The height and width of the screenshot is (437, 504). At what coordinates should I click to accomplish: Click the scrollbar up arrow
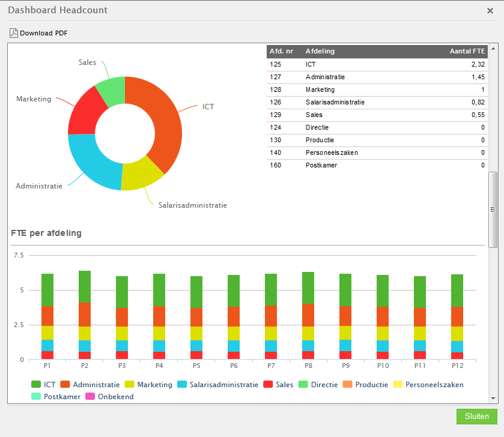pos(493,48)
